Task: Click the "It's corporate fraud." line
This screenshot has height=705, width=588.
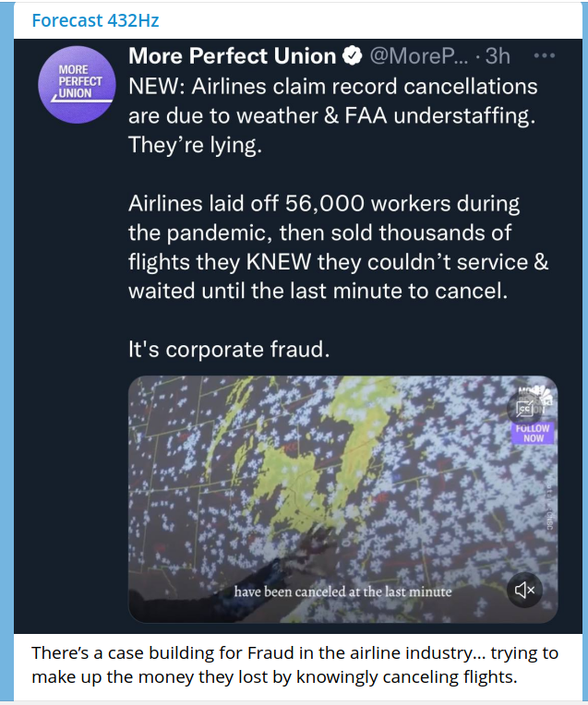Action: tap(227, 351)
